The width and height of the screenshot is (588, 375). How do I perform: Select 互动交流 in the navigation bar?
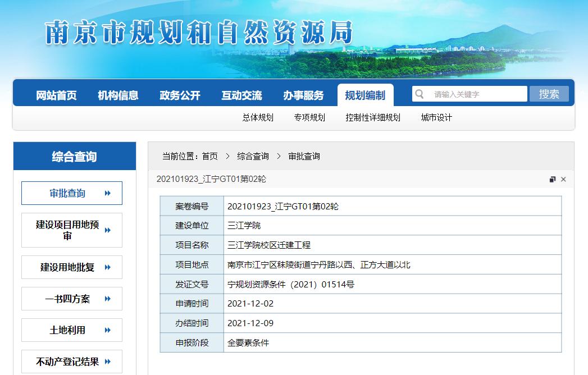point(241,95)
